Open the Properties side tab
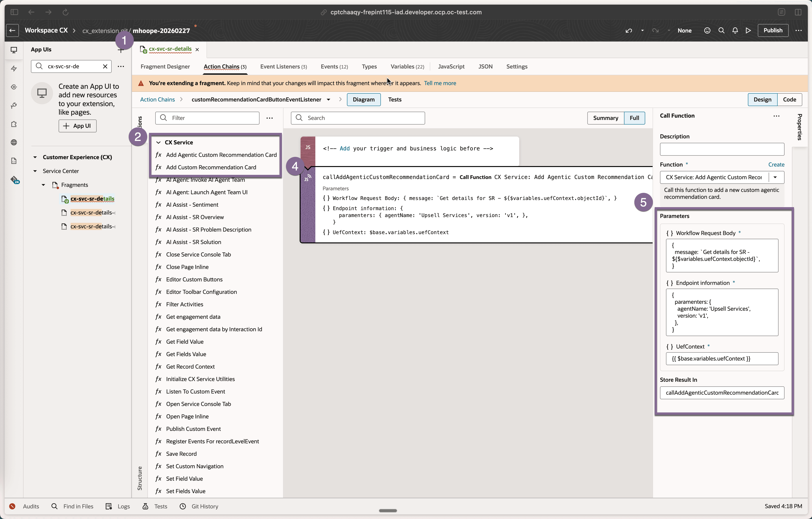Screen dimensions: 812x519 coord(800,127)
